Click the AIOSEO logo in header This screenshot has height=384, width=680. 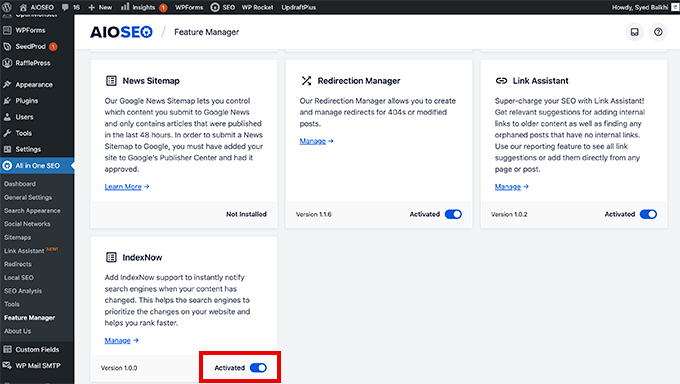pos(121,32)
